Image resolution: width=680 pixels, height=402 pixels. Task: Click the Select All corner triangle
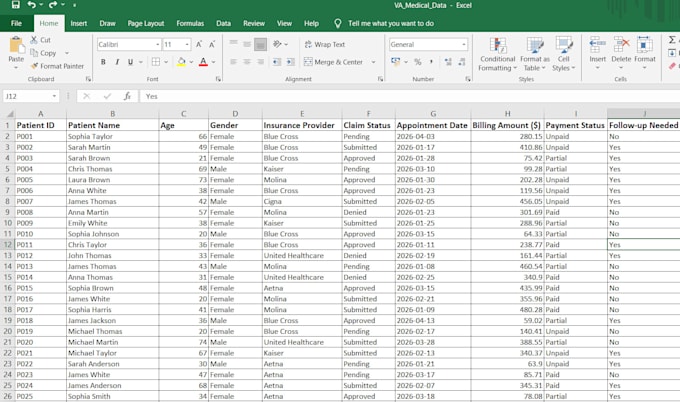click(x=9, y=114)
